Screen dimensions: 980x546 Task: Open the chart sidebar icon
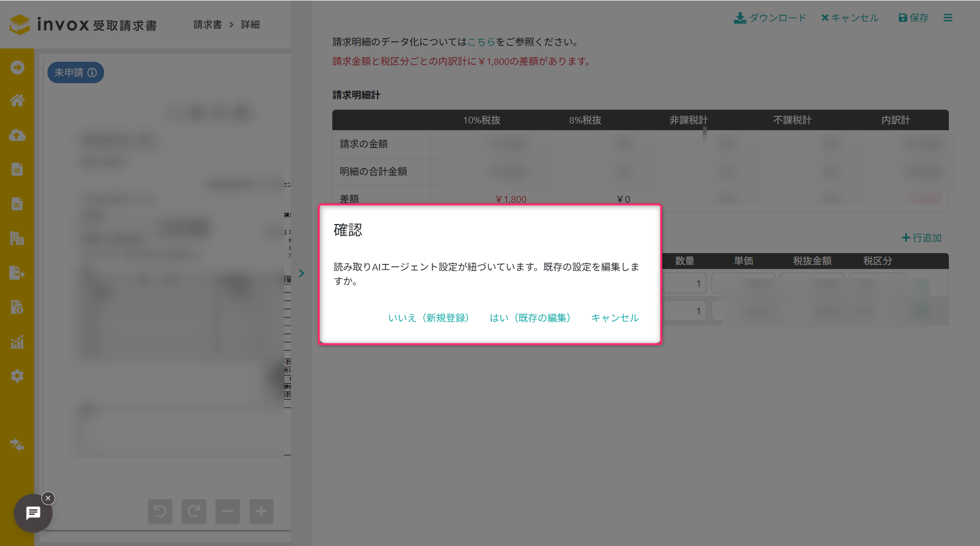pyautogui.click(x=17, y=342)
